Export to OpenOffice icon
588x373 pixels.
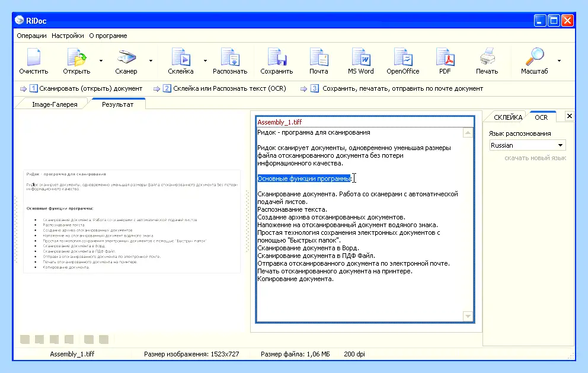402,58
